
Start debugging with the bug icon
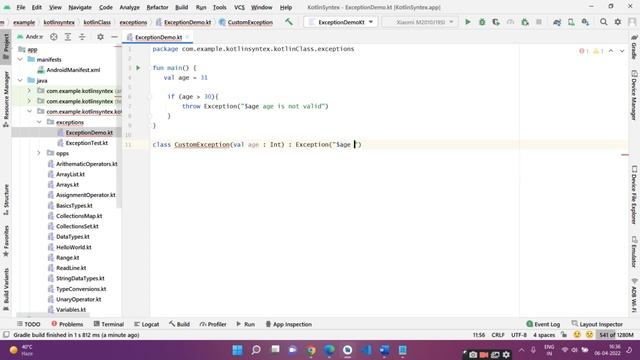[x=482, y=22]
